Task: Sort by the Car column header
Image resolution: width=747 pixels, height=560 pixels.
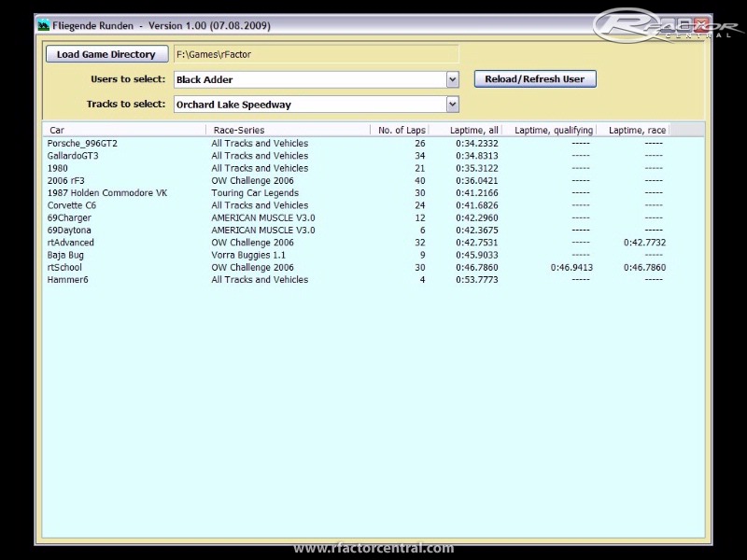Action: [124, 130]
